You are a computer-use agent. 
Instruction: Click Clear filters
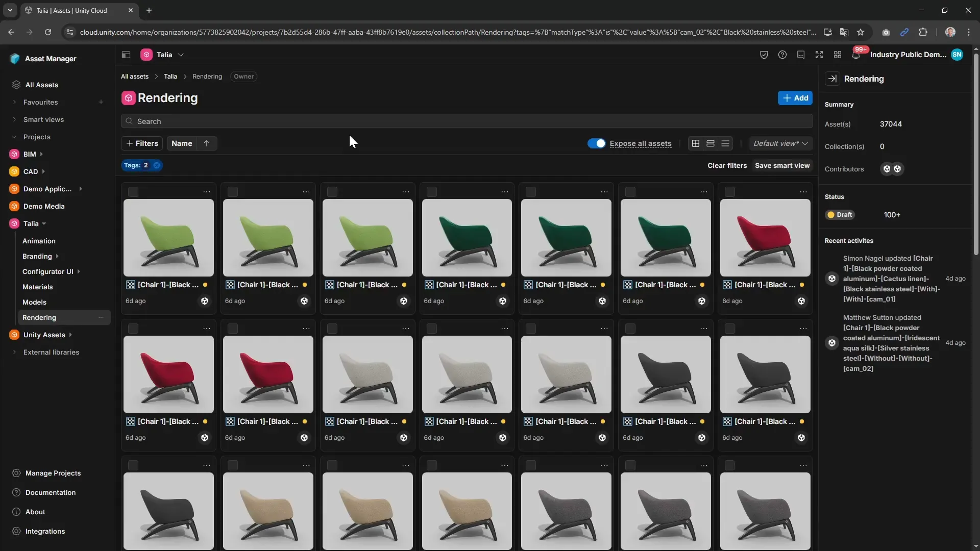pyautogui.click(x=727, y=165)
